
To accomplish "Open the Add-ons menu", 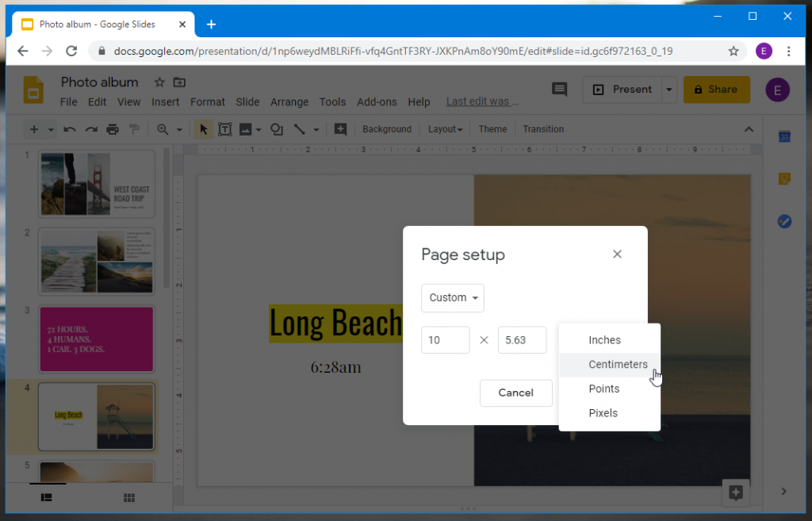I will 377,102.
